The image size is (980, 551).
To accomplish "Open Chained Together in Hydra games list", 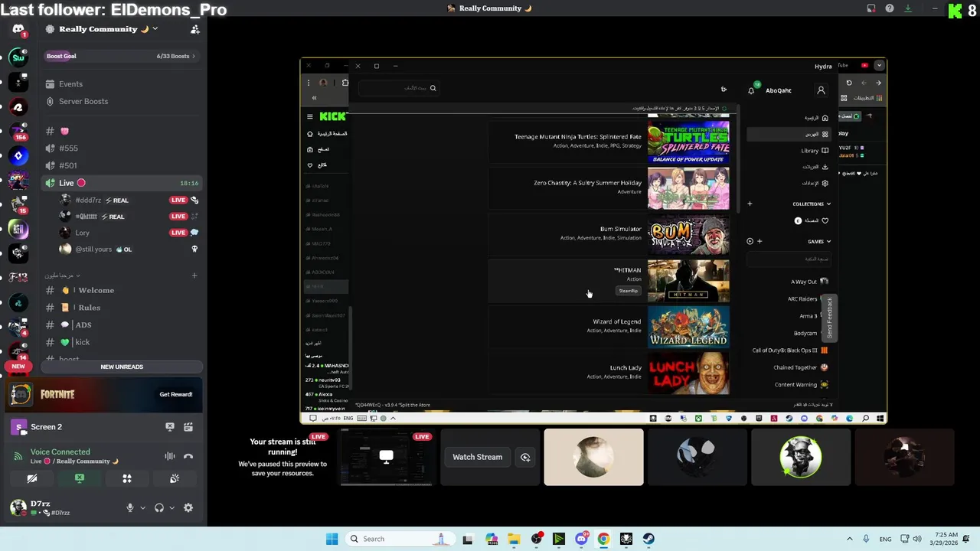I will point(801,367).
